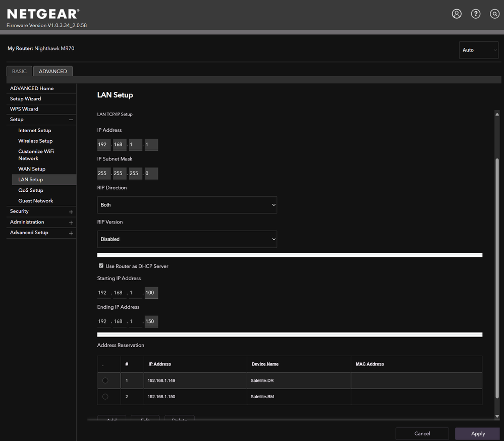Collapse the Setup section minus icon
The image size is (504, 441).
click(71, 120)
